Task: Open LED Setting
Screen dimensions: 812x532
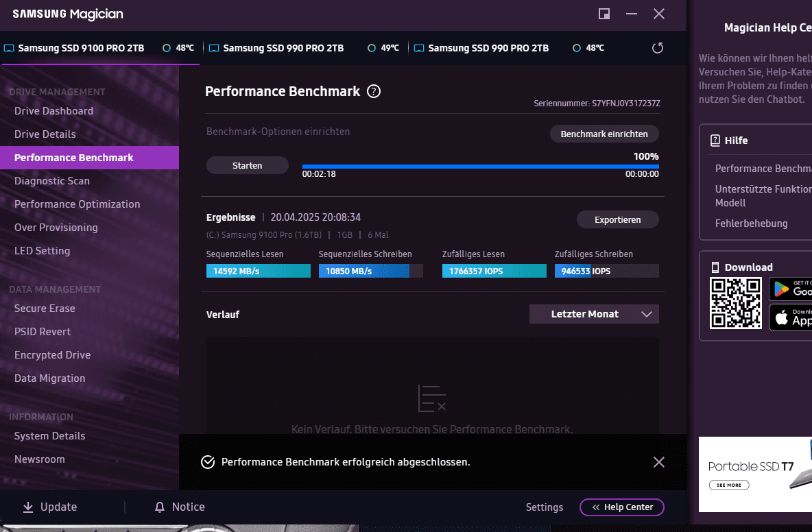Action: [42, 250]
